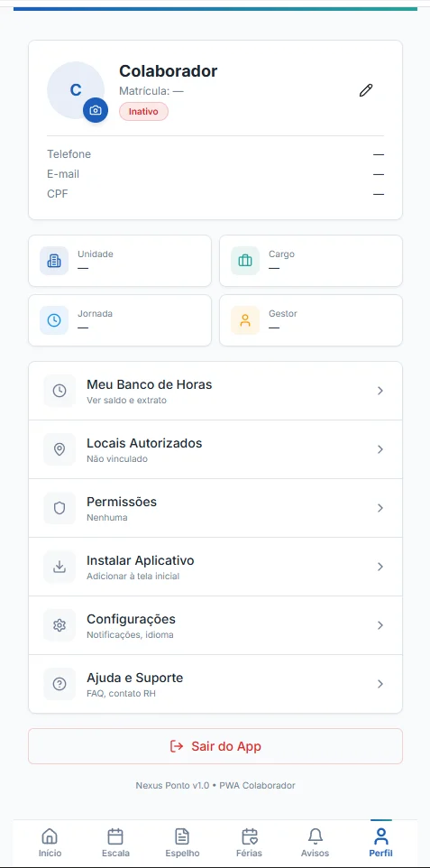Open the Avisos tab
Image resolution: width=430 pixels, height=868 pixels.
coord(315,843)
